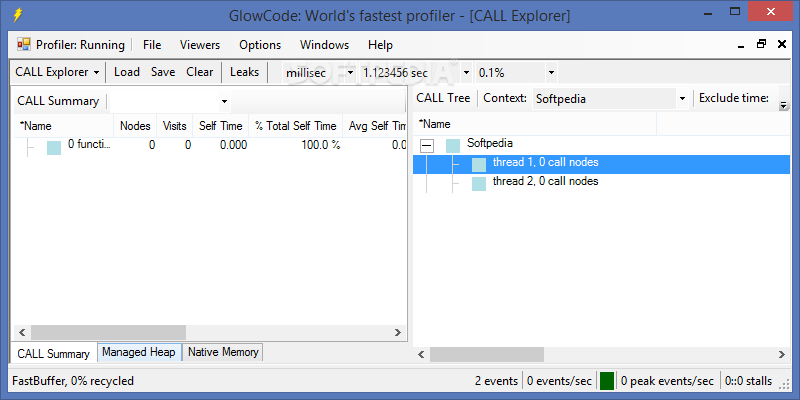Click the 0 peak events/sec status entry
This screenshot has height=400, width=800.
pyautogui.click(x=667, y=381)
